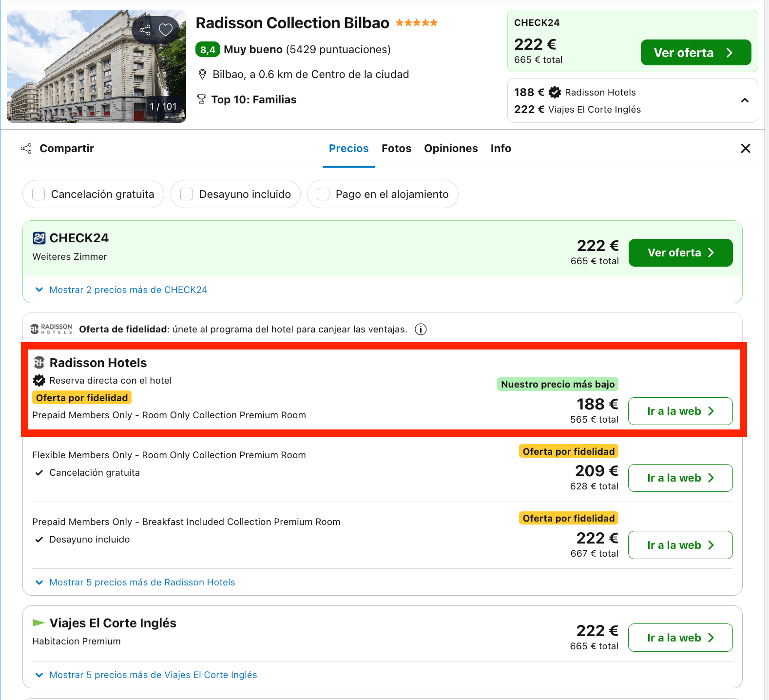
Task: Open the Opiniones tab
Action: [x=451, y=148]
